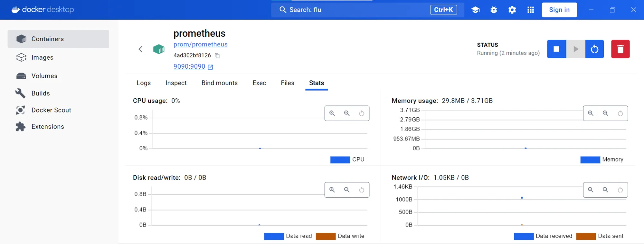Screen dimensions: 644x244
Task: Open the 9090:9090 port link
Action: [189, 66]
